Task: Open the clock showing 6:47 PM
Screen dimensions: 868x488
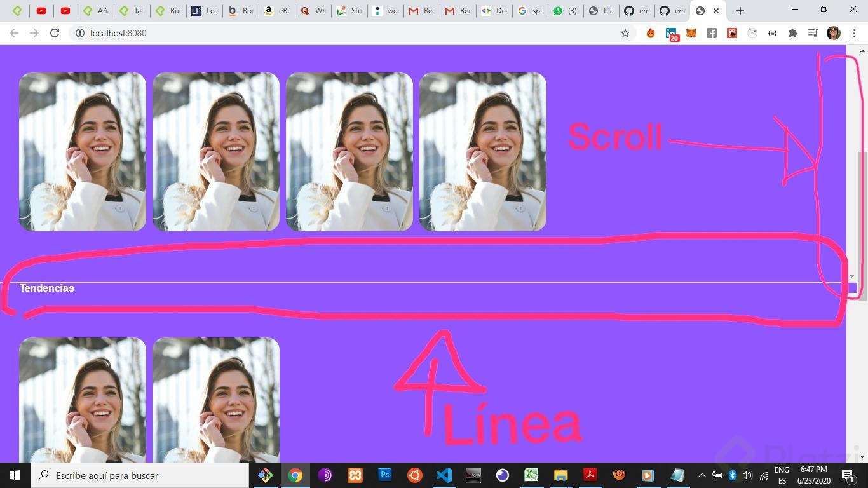Action: tap(814, 475)
